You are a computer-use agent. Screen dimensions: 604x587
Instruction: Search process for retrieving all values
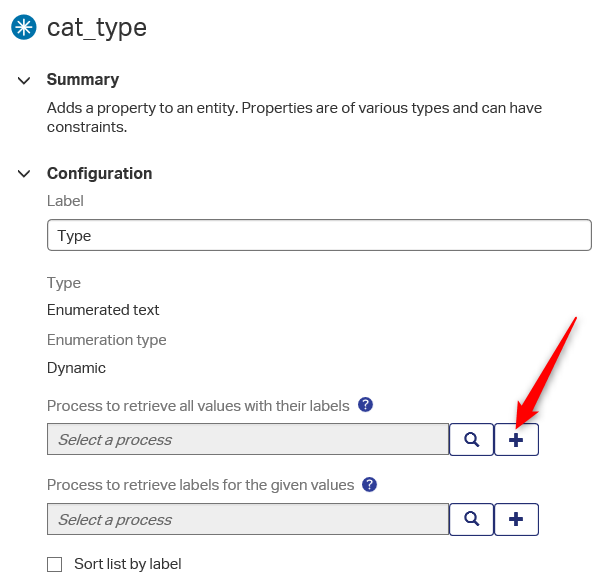tap(470, 439)
